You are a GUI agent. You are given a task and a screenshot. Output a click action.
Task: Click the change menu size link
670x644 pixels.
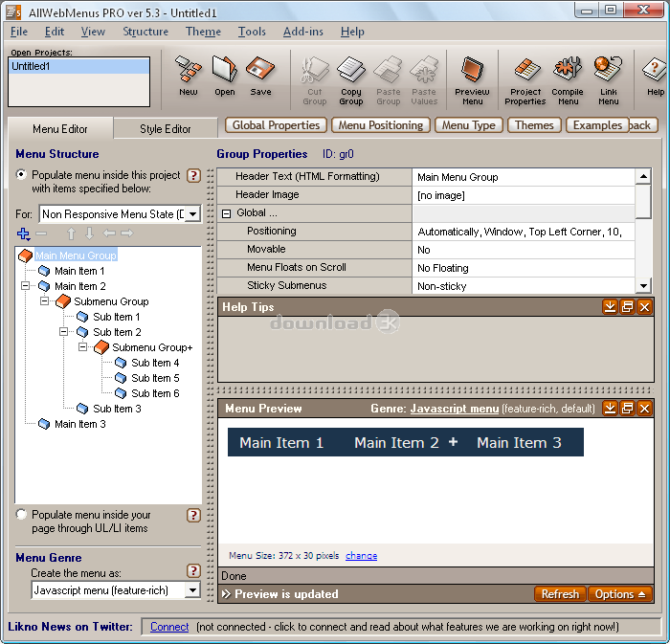(361, 556)
